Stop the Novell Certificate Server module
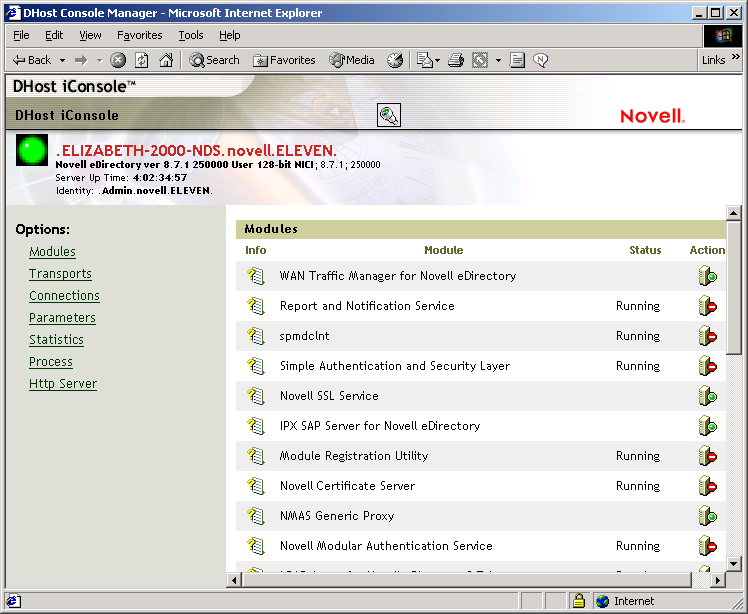 [x=707, y=486]
